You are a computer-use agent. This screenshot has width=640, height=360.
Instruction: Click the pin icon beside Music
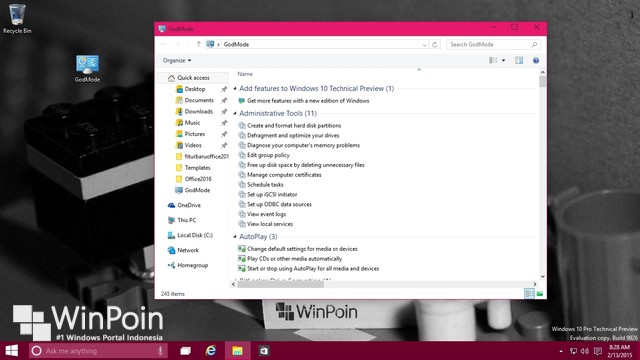224,122
